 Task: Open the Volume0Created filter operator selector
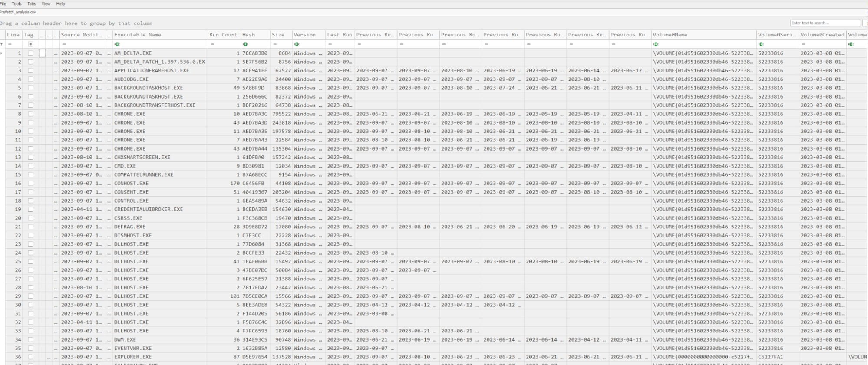[x=803, y=44]
